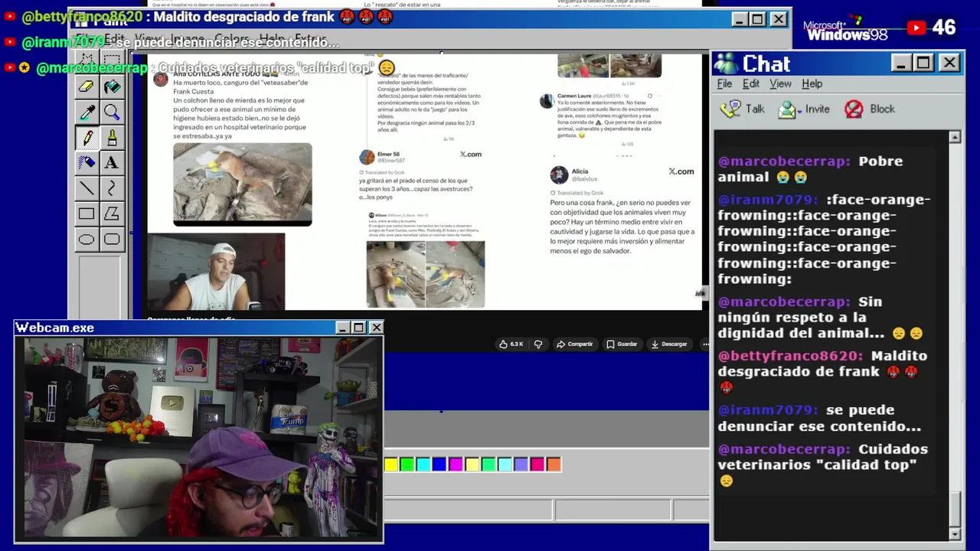Select the Ellipse shape tool
This screenshot has height=551, width=980.
click(87, 240)
